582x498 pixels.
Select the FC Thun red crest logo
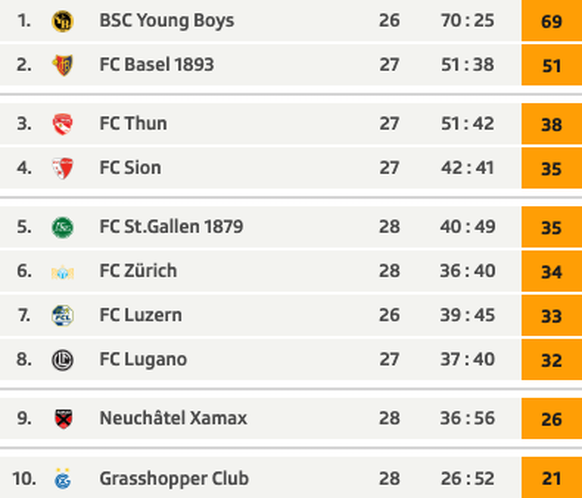(62, 124)
